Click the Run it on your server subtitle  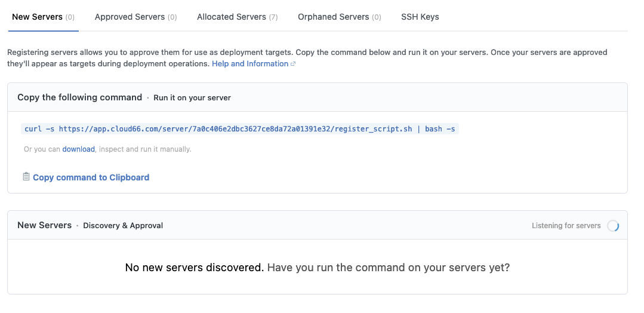(x=192, y=98)
